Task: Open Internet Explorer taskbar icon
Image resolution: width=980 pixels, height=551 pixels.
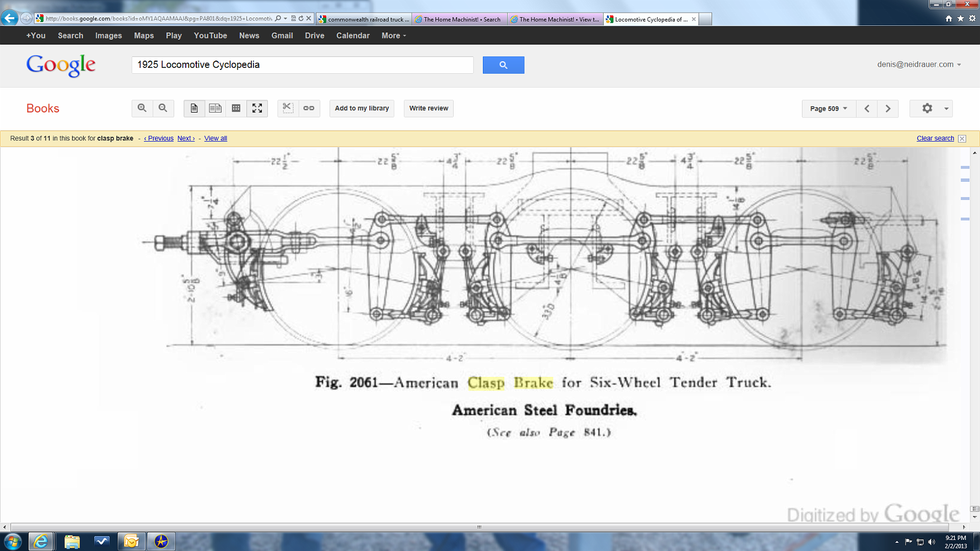Action: (41, 542)
